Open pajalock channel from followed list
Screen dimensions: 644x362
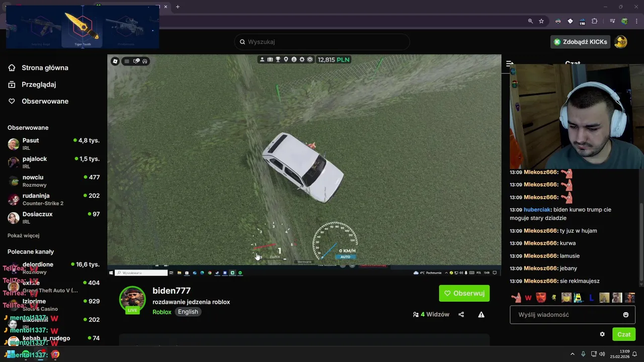[x=53, y=162]
